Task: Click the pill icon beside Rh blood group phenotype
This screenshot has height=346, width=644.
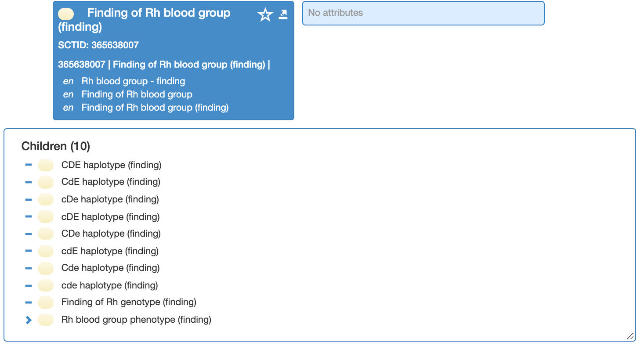Action: [x=46, y=320]
